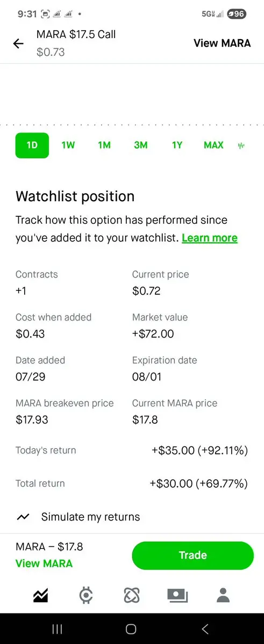Image resolution: width=264 pixels, height=644 pixels.
Task: Switch to the 3M chart range
Action: 141,145
